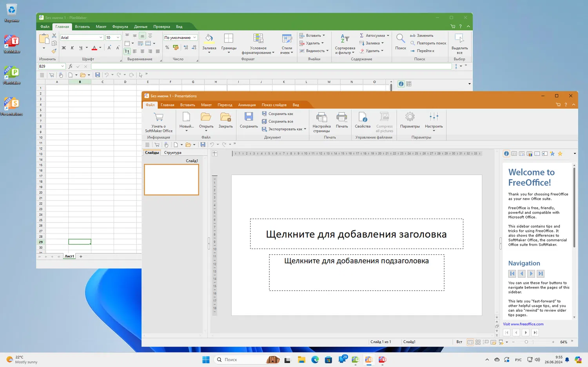Toggle the Вст insert mode indicator
This screenshot has width=588, height=367.
point(459,342)
